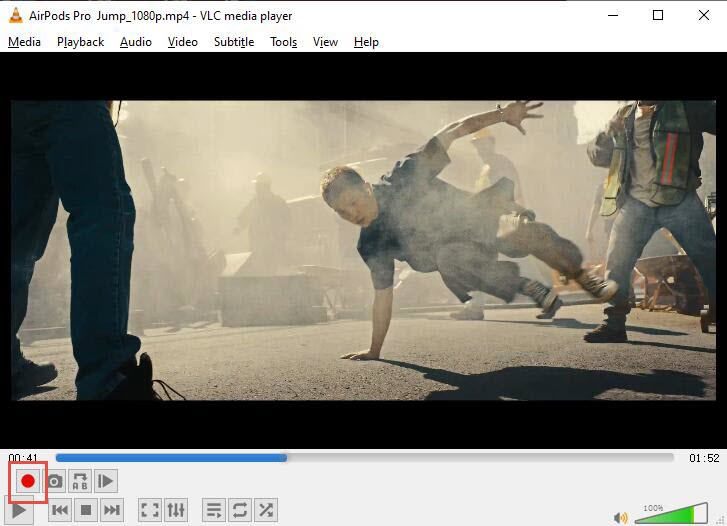The height and width of the screenshot is (526, 727).
Task: Adjust the volume slider at 100%
Action: tap(671, 513)
